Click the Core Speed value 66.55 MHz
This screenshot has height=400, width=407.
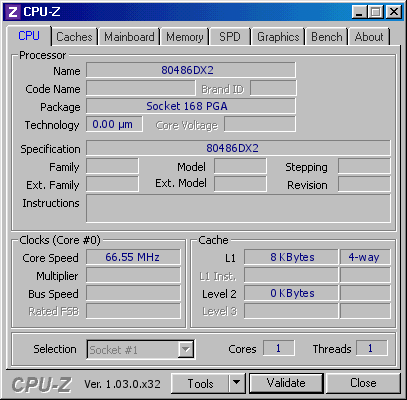pyautogui.click(x=133, y=257)
